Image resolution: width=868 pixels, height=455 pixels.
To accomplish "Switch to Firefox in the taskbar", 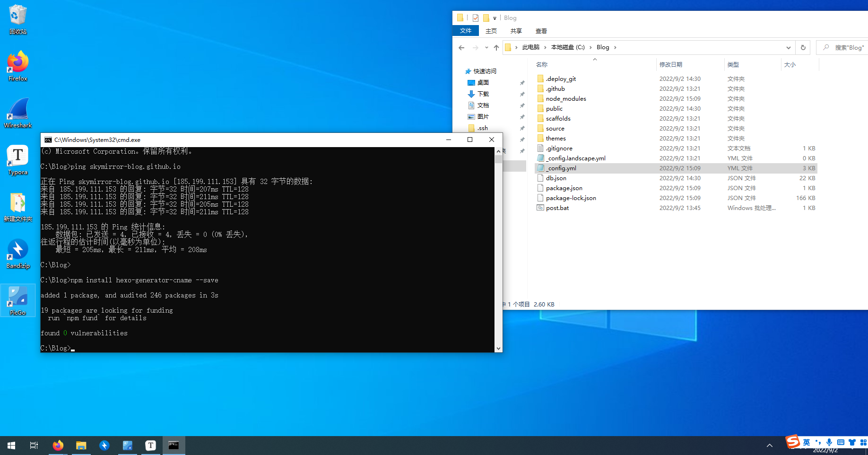I will click(58, 446).
